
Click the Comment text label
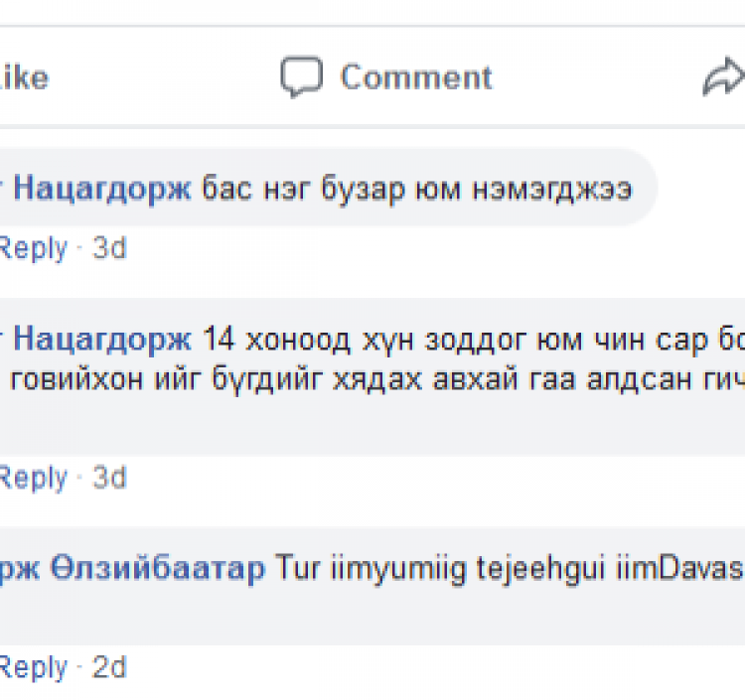click(x=416, y=76)
